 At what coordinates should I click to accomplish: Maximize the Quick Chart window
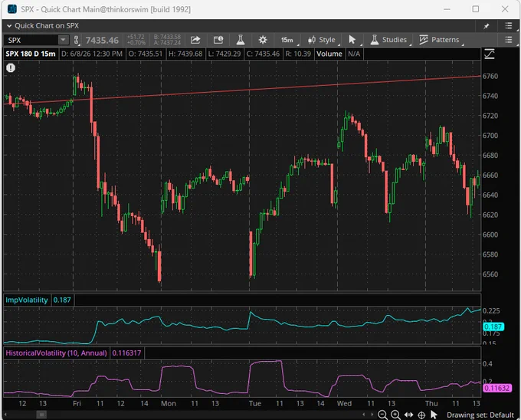476,9
